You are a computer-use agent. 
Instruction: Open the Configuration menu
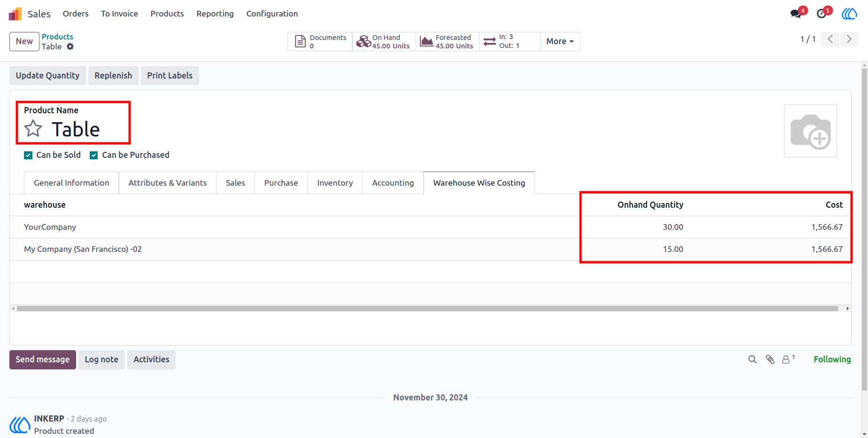272,14
